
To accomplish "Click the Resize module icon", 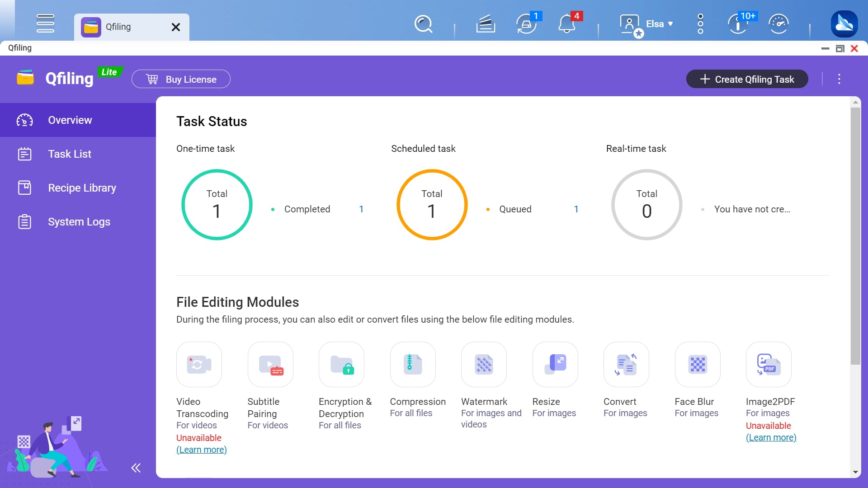I will 554,363.
